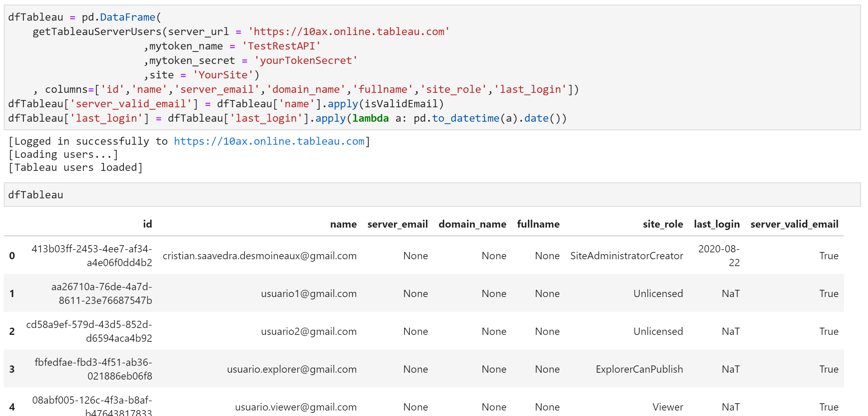
Task: Click the id starting with fbfedfae-fbd3
Action: tap(93, 369)
